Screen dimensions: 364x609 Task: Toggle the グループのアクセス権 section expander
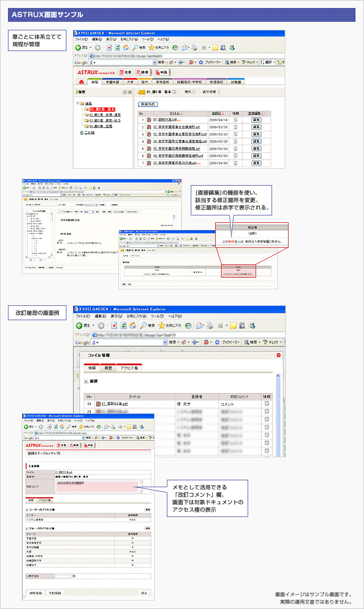tap(27, 528)
